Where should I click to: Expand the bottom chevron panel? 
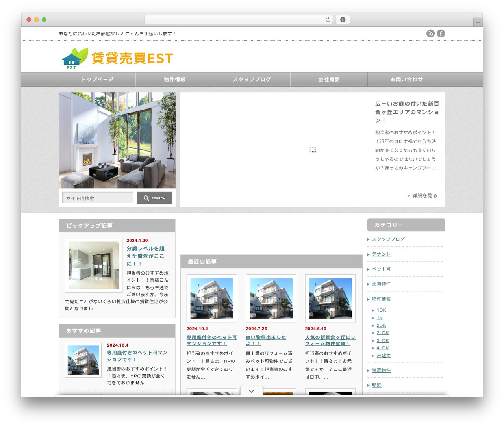(252, 391)
